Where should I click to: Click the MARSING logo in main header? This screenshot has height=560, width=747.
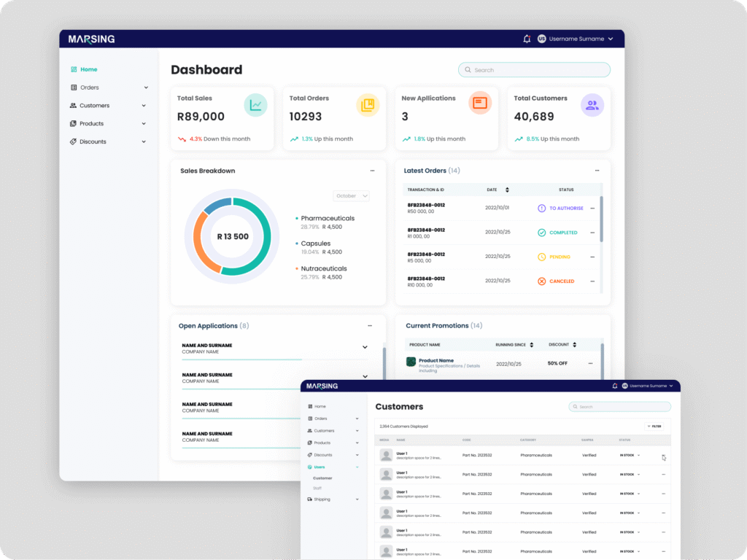[91, 39]
